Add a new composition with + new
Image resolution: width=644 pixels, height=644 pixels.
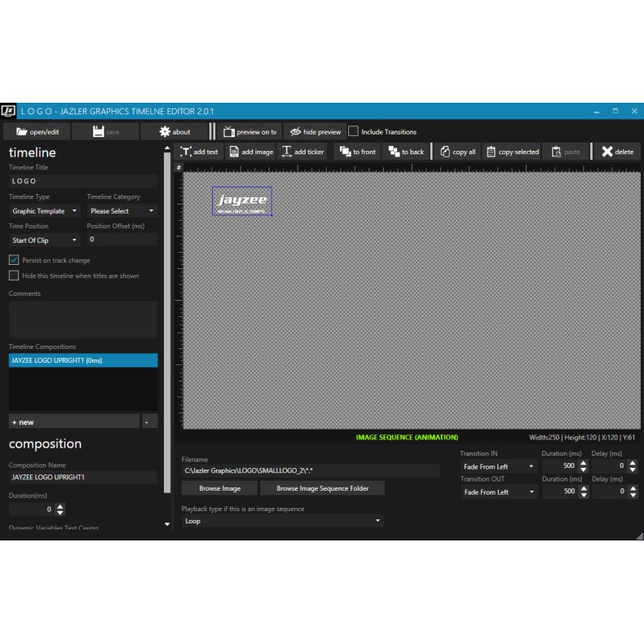[x=74, y=421]
